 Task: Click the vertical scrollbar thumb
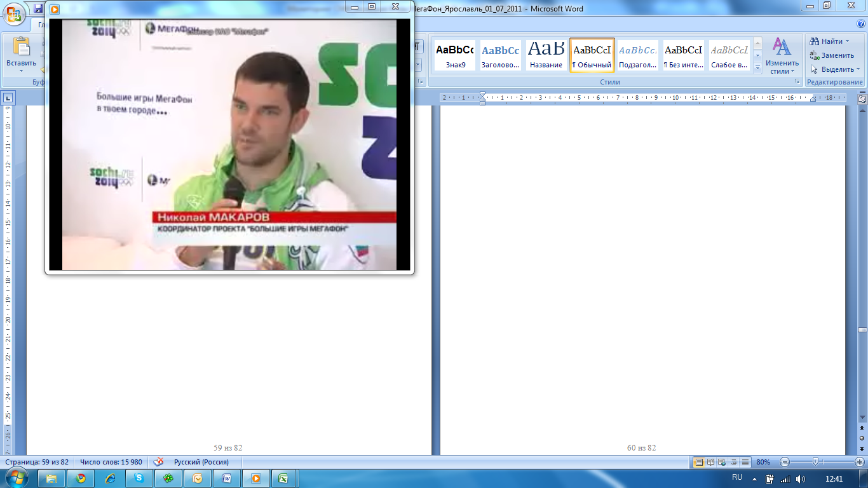coord(862,330)
